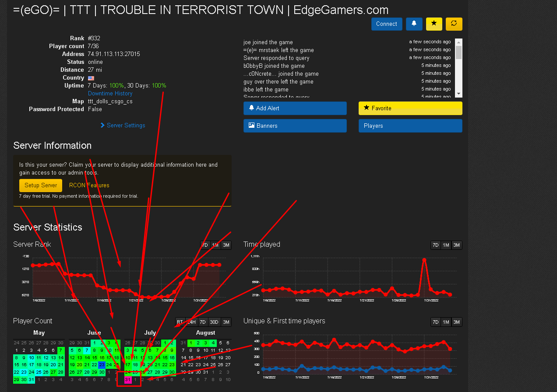The width and height of the screenshot is (557, 392).
Task: Click the Connect button
Action: (387, 24)
